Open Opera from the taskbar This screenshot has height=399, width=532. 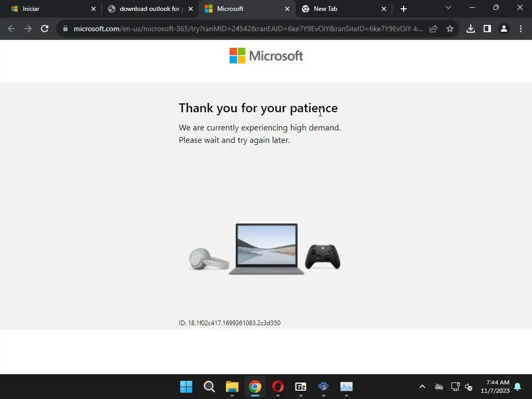[278, 387]
